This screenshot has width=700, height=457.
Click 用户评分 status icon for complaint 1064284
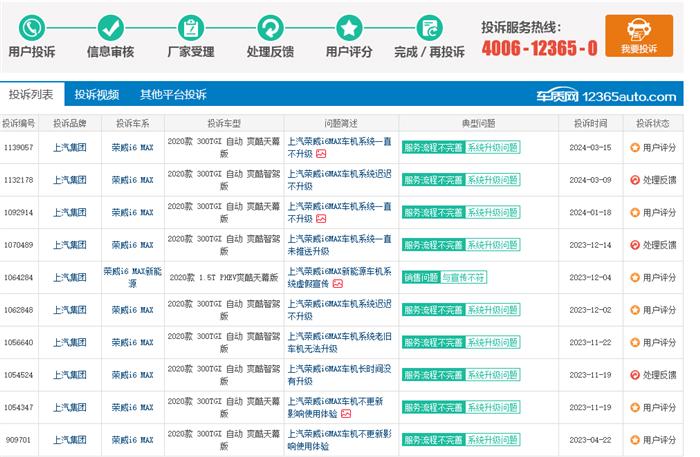pos(635,277)
